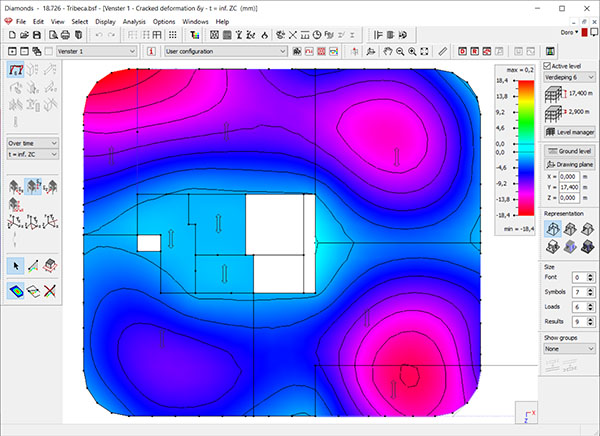Open the text color 'T' icon
This screenshot has height=436, width=600.
(x=195, y=35)
